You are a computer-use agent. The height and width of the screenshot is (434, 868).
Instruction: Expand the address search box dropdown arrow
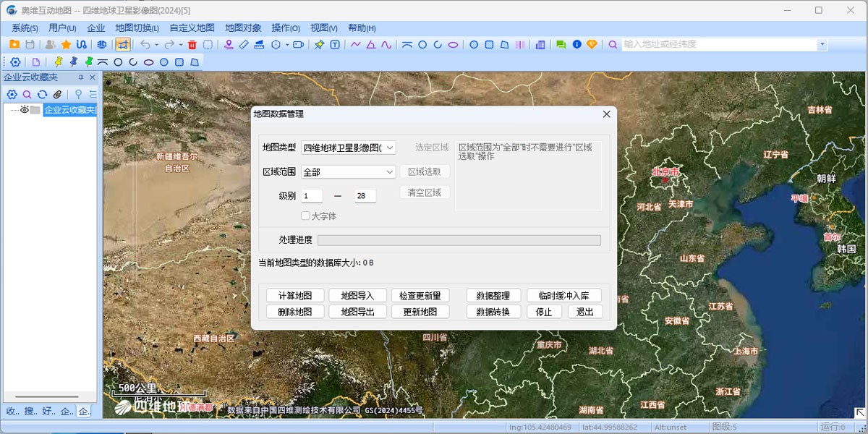(x=822, y=45)
